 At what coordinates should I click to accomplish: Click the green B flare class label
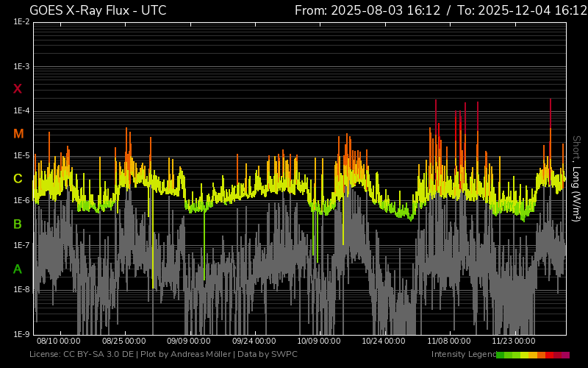18,224
